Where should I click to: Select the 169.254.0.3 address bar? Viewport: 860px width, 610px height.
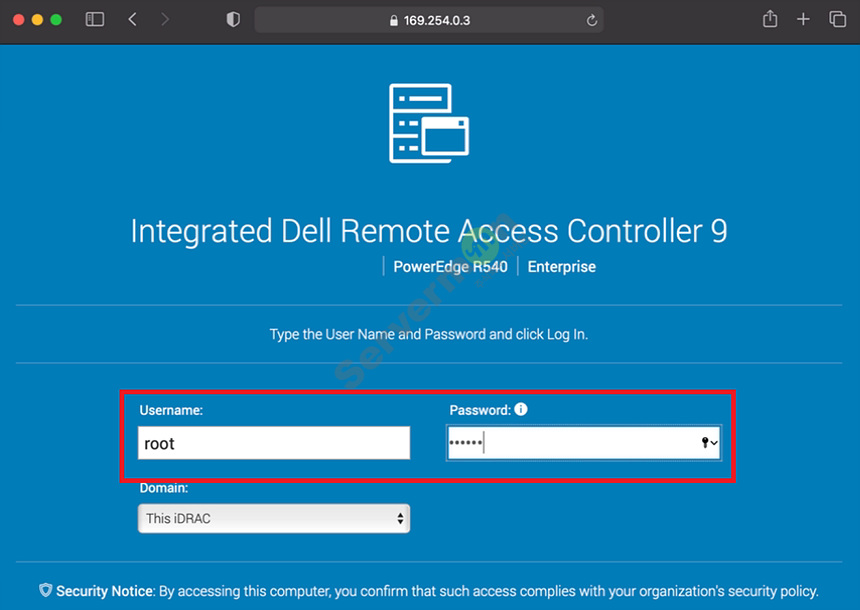(x=429, y=20)
